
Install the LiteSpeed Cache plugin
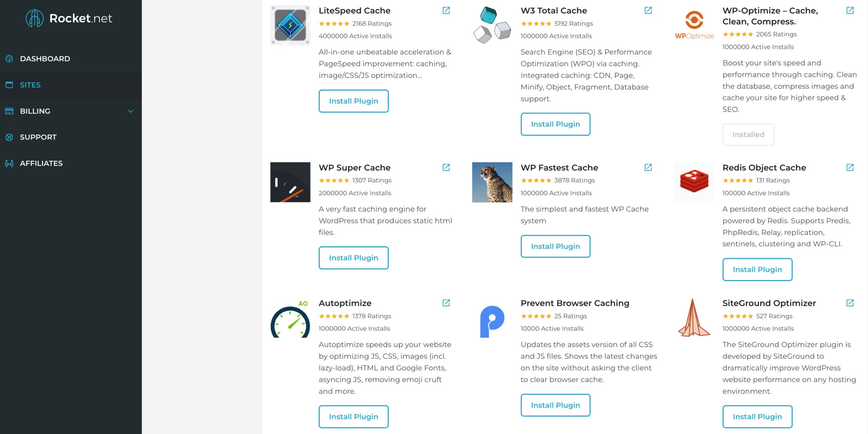point(353,101)
